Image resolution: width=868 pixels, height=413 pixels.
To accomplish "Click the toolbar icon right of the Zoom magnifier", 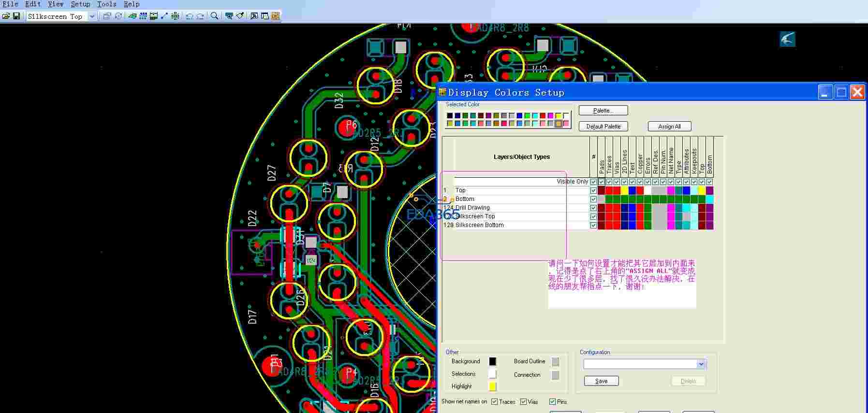I will [229, 16].
